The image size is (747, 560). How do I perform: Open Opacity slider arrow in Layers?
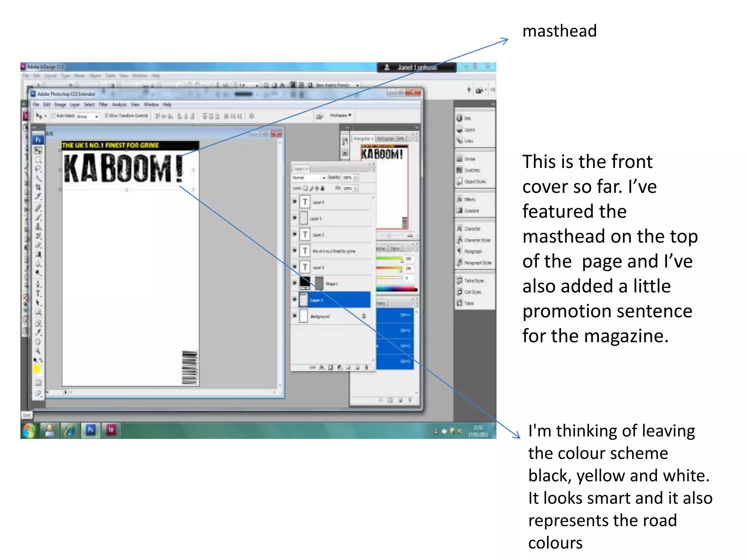point(356,178)
